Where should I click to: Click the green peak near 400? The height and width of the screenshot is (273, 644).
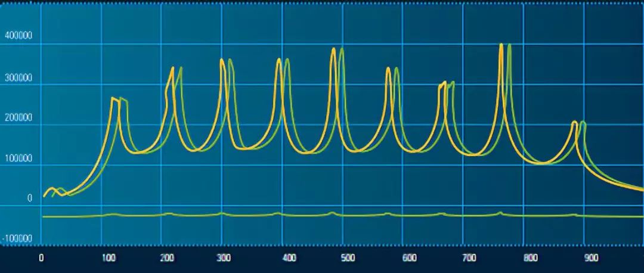tap(287, 60)
